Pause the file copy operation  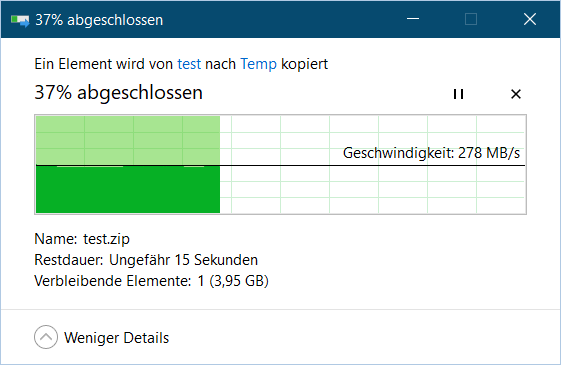tap(458, 94)
